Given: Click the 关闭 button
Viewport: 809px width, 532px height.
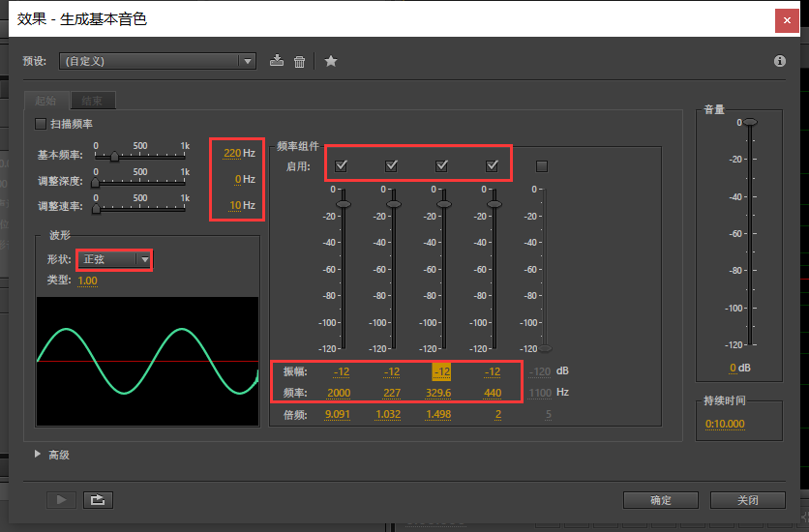Looking at the screenshot, I should tap(748, 500).
